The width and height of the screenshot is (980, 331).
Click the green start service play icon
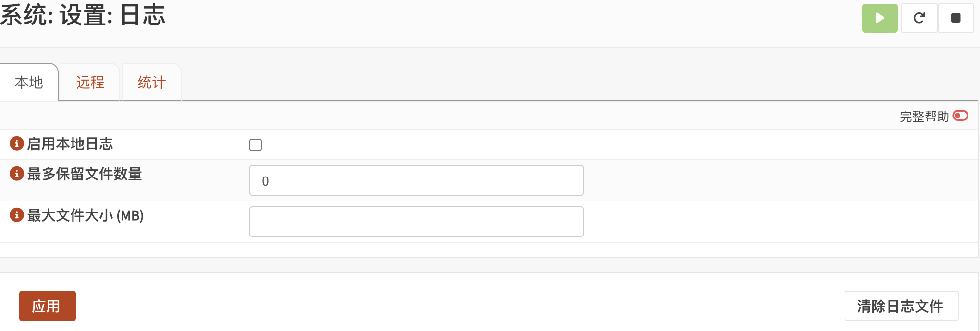(x=880, y=18)
